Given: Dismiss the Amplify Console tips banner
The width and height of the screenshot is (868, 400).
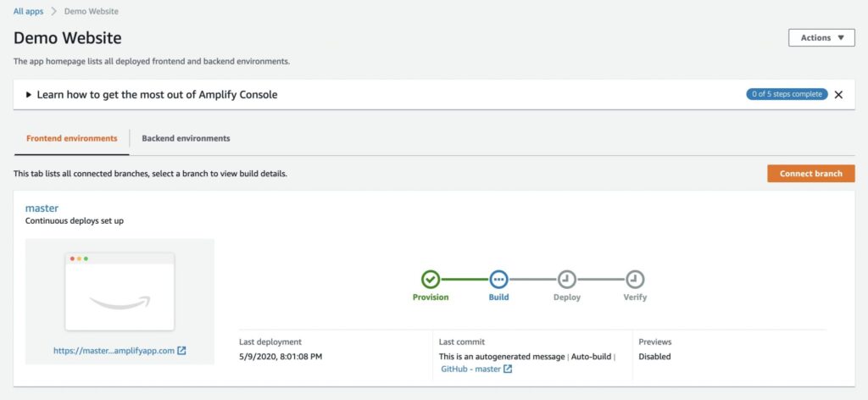Looking at the screenshot, I should 838,95.
